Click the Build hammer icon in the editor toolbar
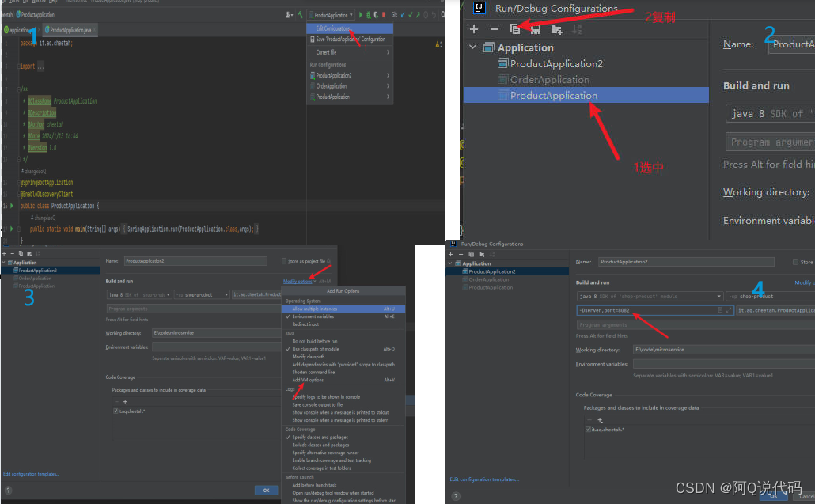Screen dimensions: 815x504 tap(301, 15)
